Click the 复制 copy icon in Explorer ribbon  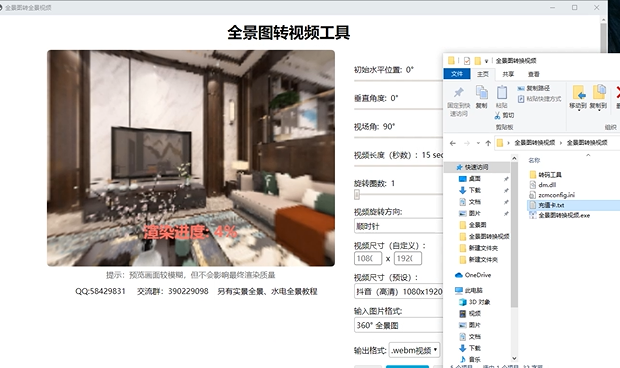click(481, 92)
